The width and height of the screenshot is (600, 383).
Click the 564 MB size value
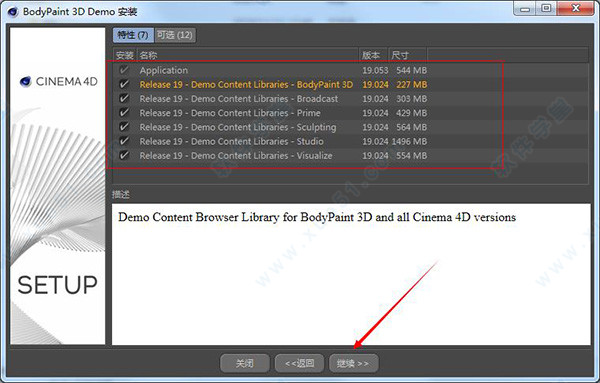[x=411, y=127]
